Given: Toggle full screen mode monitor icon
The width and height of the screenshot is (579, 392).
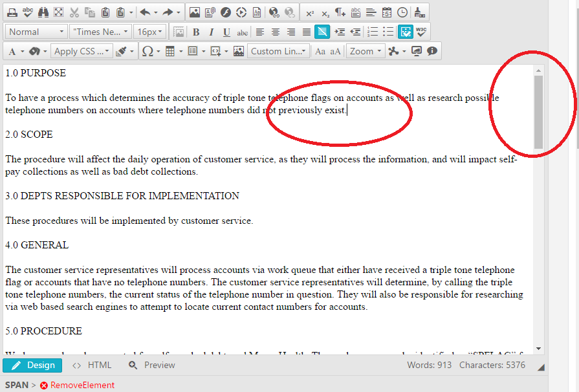Looking at the screenshot, I should pyautogui.click(x=417, y=51).
